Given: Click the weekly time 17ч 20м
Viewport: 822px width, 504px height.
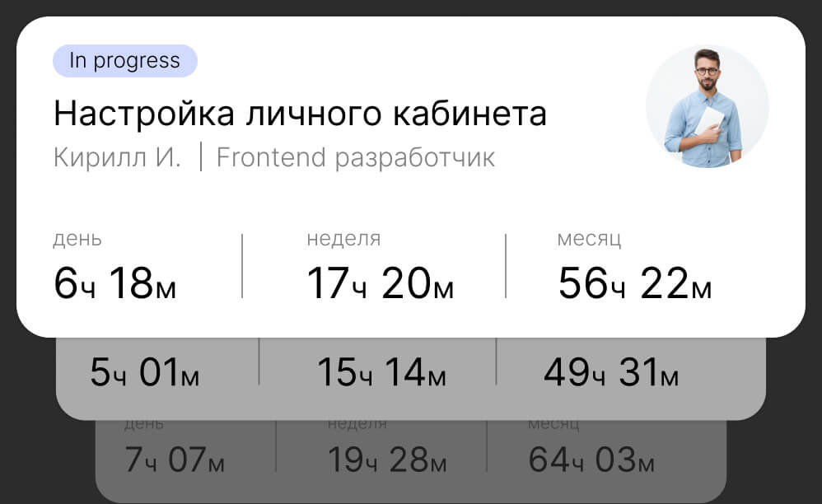Looking at the screenshot, I should (x=381, y=283).
